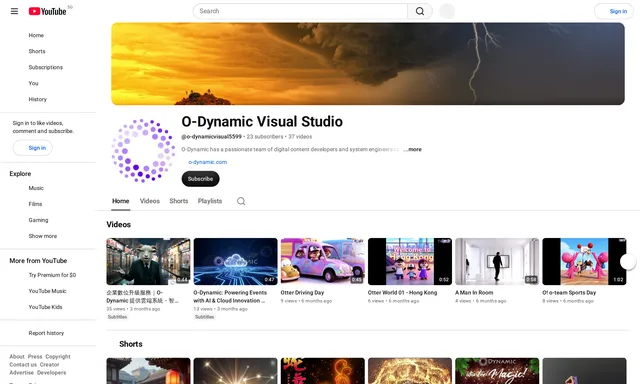This screenshot has height=384, width=640.
Task: Focus the Search input field
Action: pos(300,11)
